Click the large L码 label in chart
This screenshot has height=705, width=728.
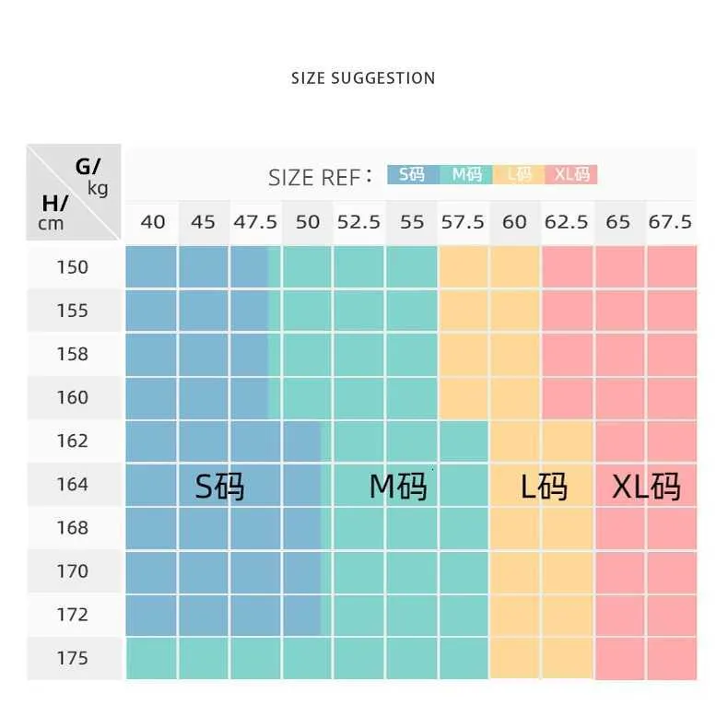point(544,486)
